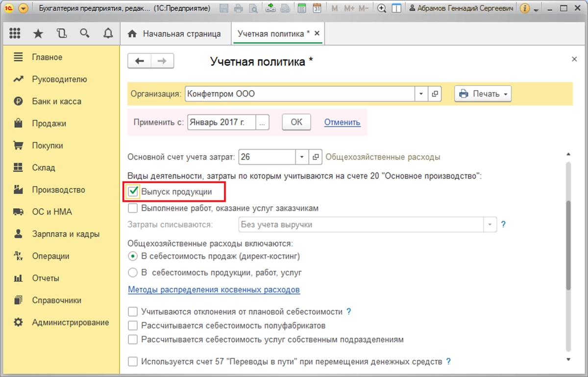Click user name Абрамов Геннадий Сергеевич
Image resolution: width=588 pixels, height=377 pixels.
[x=462, y=9]
